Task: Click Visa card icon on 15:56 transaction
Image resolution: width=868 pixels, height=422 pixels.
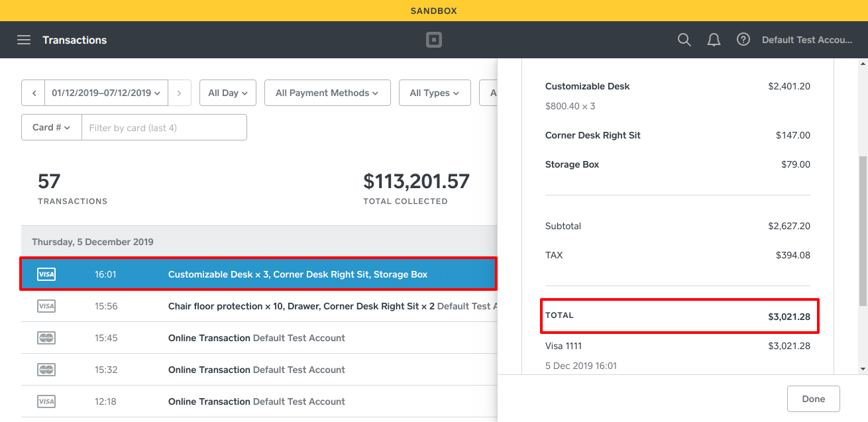Action: pos(46,306)
